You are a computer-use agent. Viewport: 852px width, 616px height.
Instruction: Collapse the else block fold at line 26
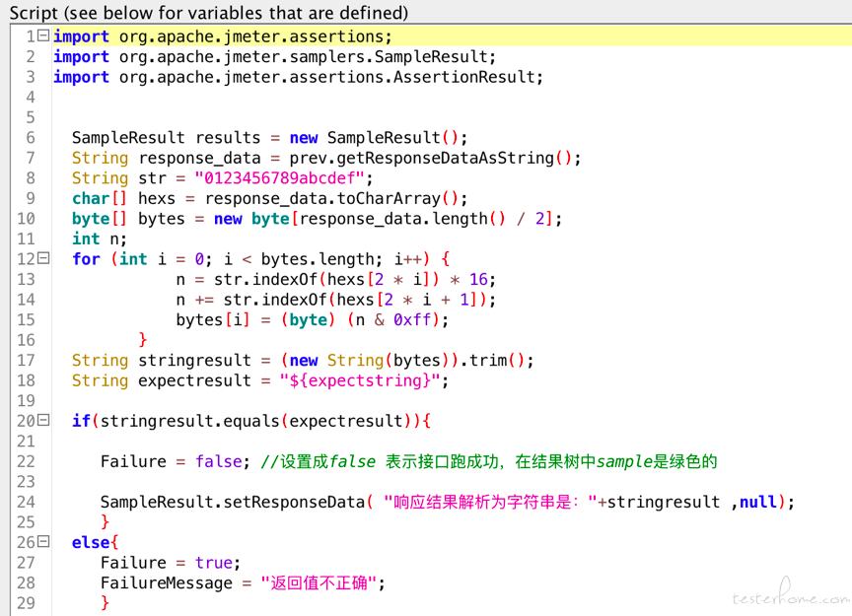(43, 541)
